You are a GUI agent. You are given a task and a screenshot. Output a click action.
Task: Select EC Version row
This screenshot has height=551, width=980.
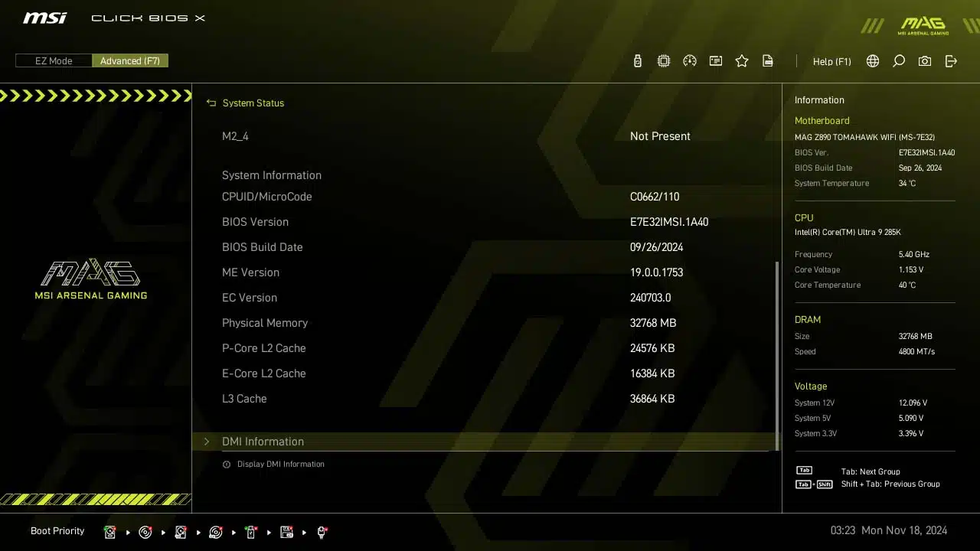coord(484,298)
